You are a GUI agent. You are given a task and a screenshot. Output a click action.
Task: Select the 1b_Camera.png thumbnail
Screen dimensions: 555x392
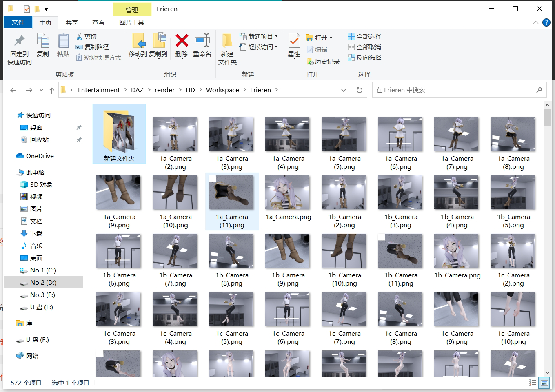click(457, 257)
